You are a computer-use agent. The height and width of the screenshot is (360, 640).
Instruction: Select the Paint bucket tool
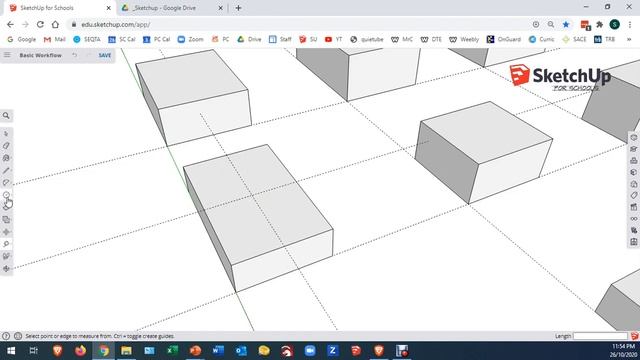tap(6, 158)
